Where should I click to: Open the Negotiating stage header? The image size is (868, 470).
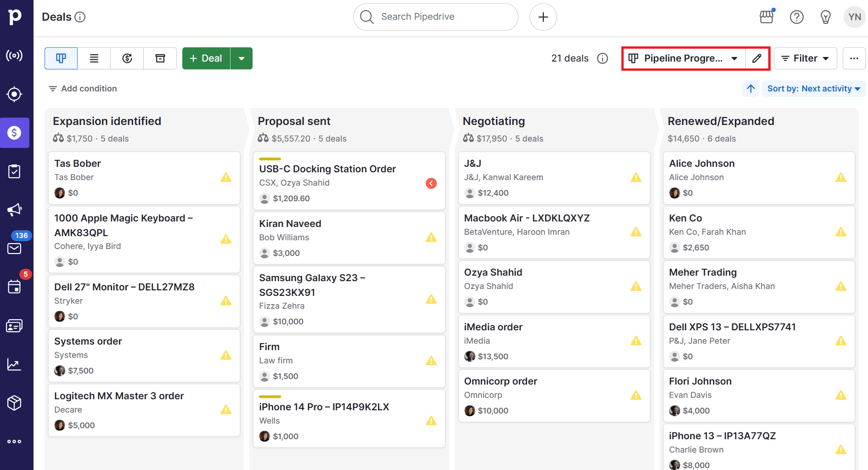click(x=494, y=121)
